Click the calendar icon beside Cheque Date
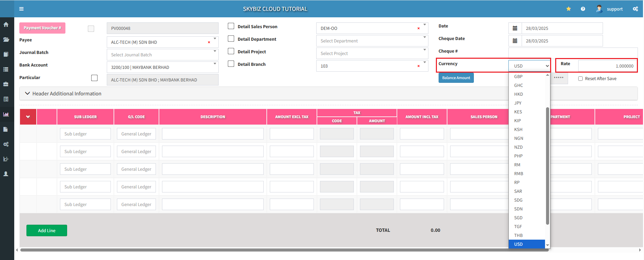 click(x=515, y=41)
